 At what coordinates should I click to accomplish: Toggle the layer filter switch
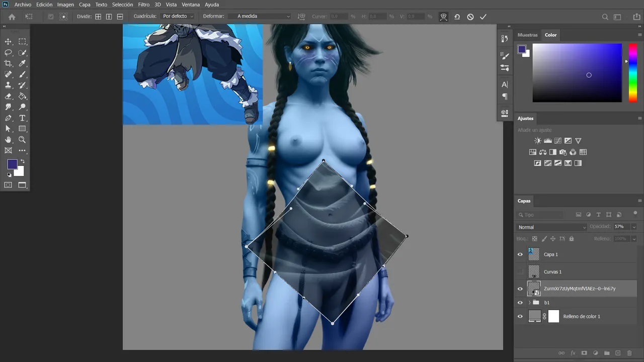click(635, 213)
